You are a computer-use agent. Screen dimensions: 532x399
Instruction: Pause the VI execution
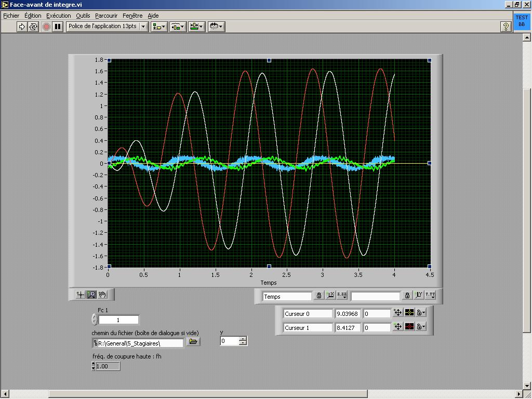click(58, 26)
